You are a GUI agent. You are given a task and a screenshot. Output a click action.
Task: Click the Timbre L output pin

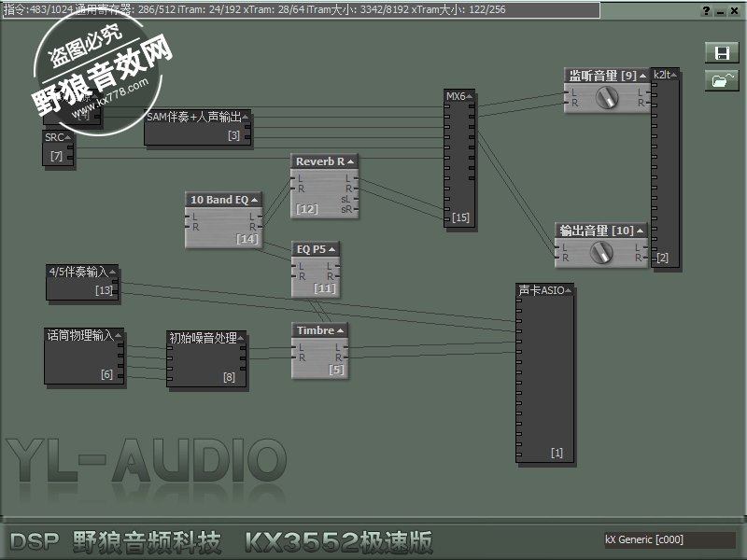(x=345, y=347)
